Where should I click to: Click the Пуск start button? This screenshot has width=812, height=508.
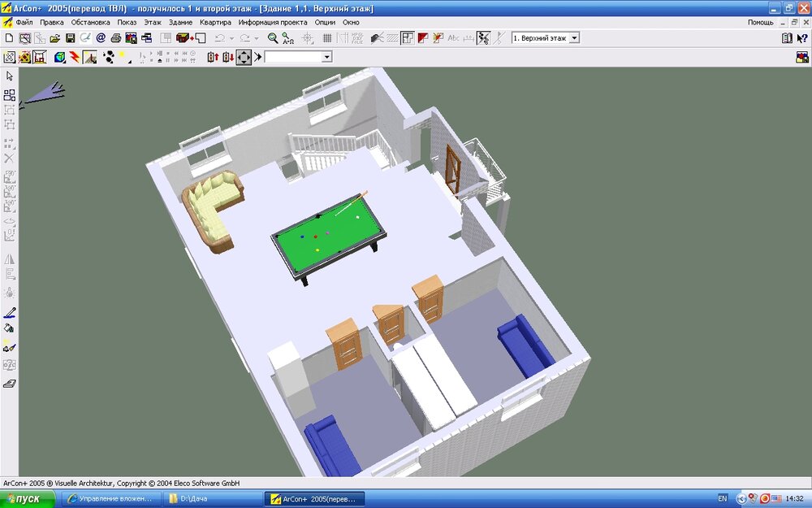click(28, 498)
